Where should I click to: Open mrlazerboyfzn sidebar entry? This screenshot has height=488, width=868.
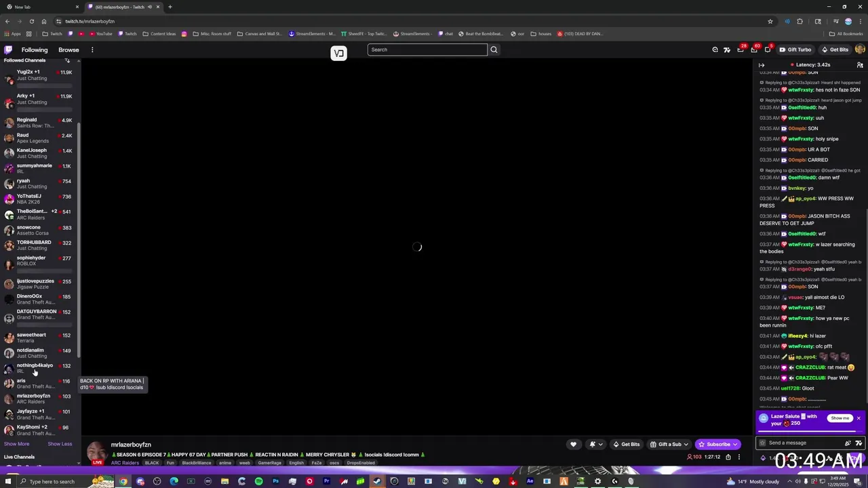[x=40, y=399]
